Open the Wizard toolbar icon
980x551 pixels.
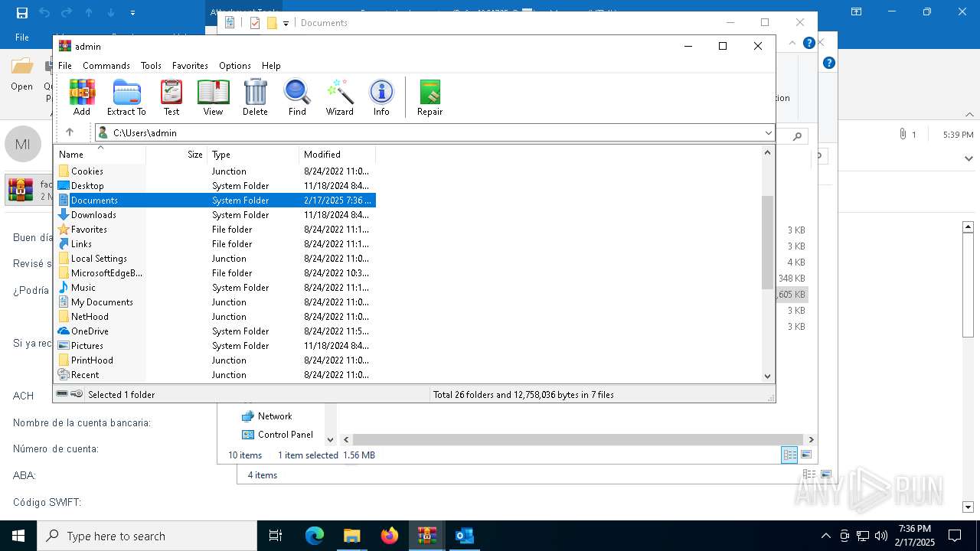[339, 97]
